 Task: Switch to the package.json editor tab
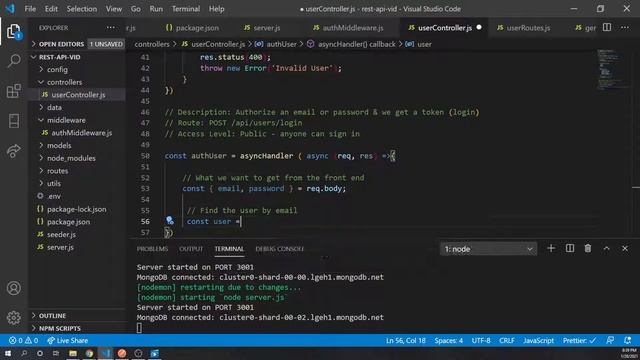coord(192,28)
